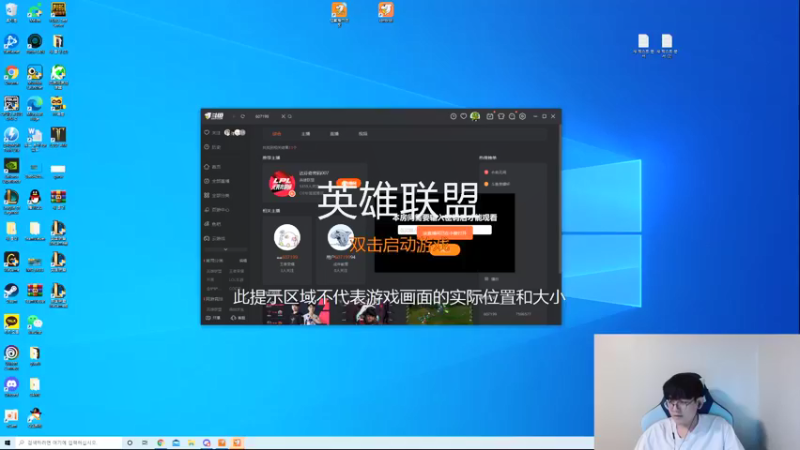Open watch history clock icon in Douyu

click(453, 116)
